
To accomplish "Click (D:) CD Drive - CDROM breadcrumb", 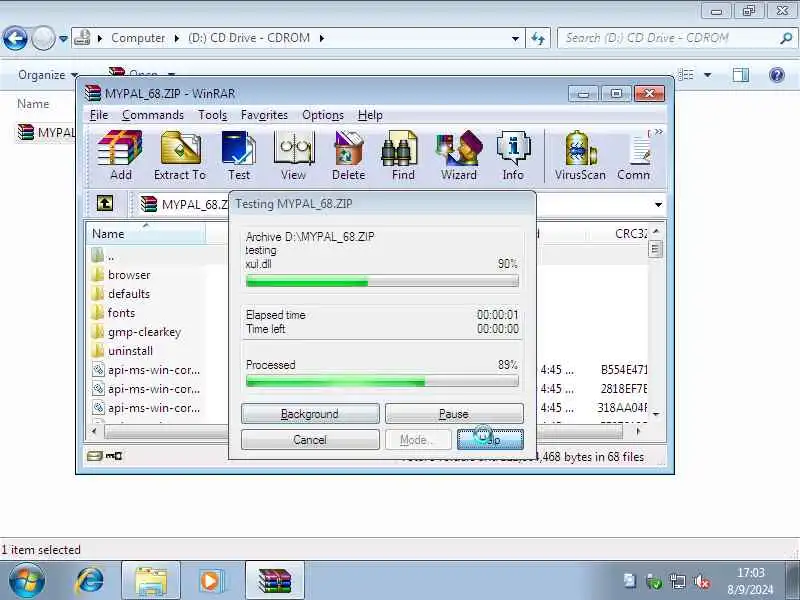I will point(249,38).
